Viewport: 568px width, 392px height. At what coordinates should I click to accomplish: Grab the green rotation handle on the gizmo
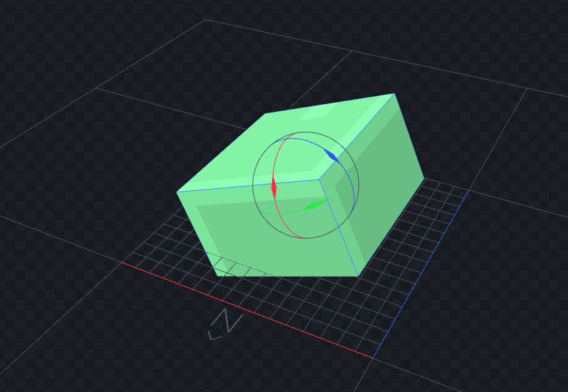(x=314, y=205)
